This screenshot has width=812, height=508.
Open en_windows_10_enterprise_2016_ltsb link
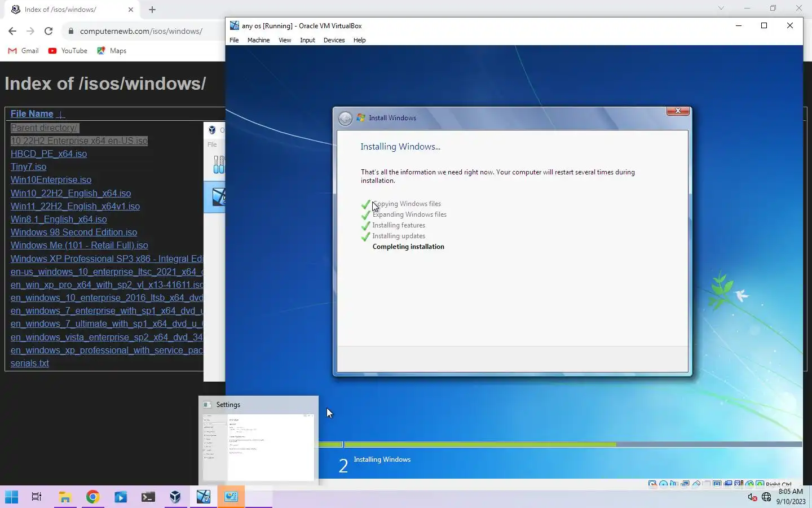tap(107, 297)
